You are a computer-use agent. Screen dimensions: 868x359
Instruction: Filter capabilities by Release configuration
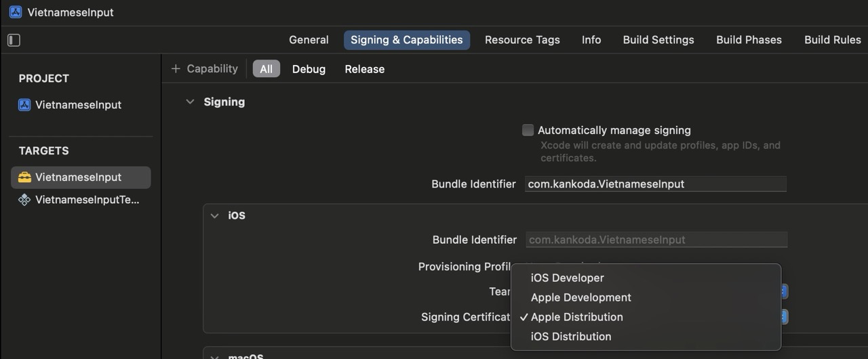point(364,69)
